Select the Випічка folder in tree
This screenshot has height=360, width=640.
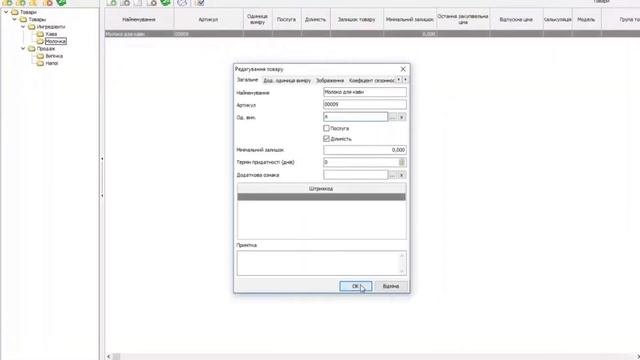[x=54, y=56]
